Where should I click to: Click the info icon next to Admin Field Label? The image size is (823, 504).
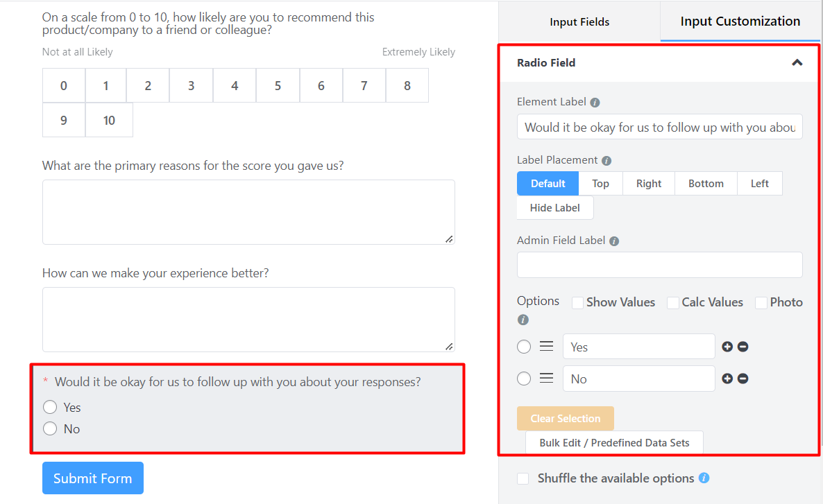[614, 240]
